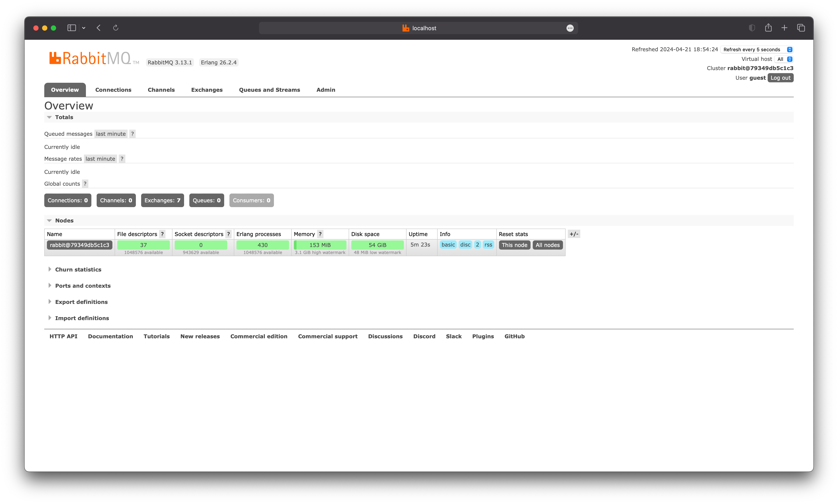Collapse the Totals section
The image size is (838, 504).
click(64, 117)
